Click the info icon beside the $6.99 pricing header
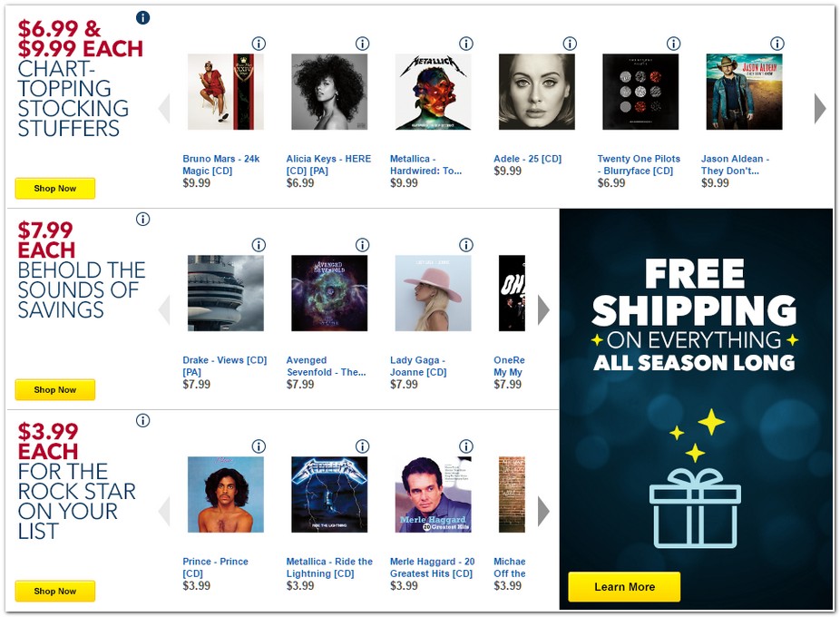This screenshot has width=840, height=617. point(142,16)
